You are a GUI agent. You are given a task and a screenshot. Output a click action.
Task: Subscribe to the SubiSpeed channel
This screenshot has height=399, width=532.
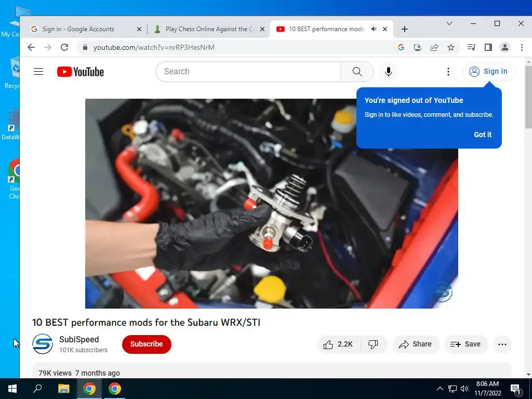point(147,344)
